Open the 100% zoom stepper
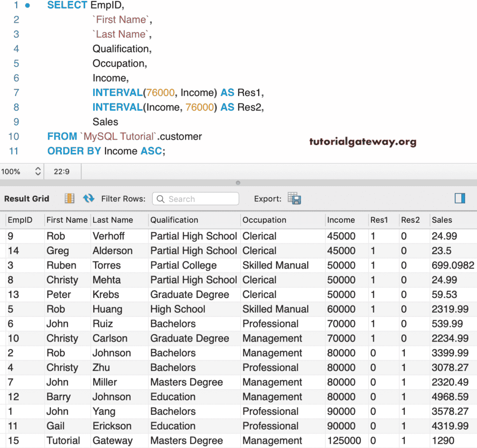The image size is (477, 448). [x=38, y=172]
